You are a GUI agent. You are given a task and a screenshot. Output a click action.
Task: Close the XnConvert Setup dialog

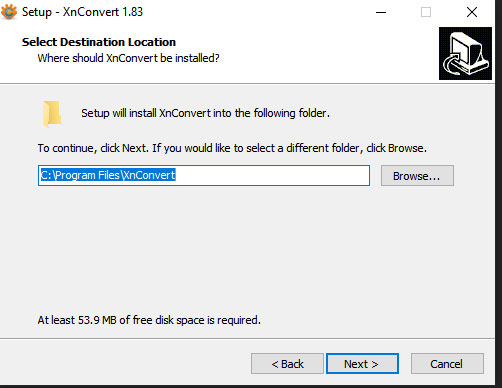click(472, 12)
